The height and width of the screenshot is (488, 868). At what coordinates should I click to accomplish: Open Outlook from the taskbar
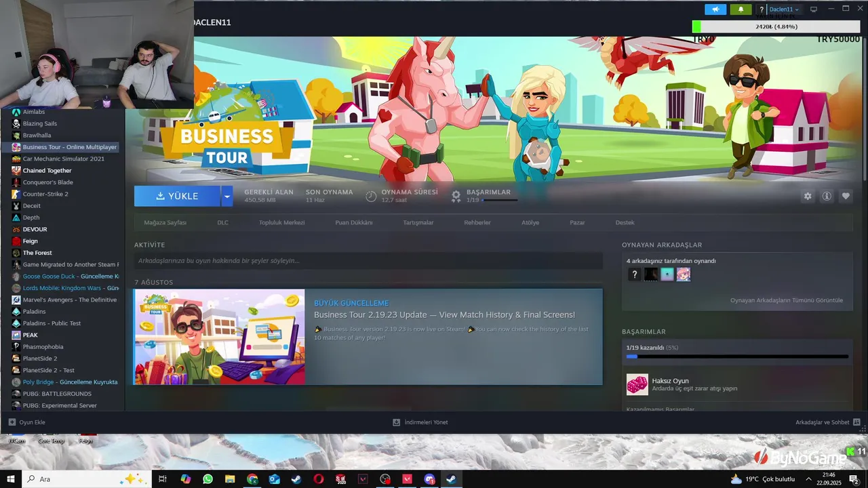pos(274,479)
